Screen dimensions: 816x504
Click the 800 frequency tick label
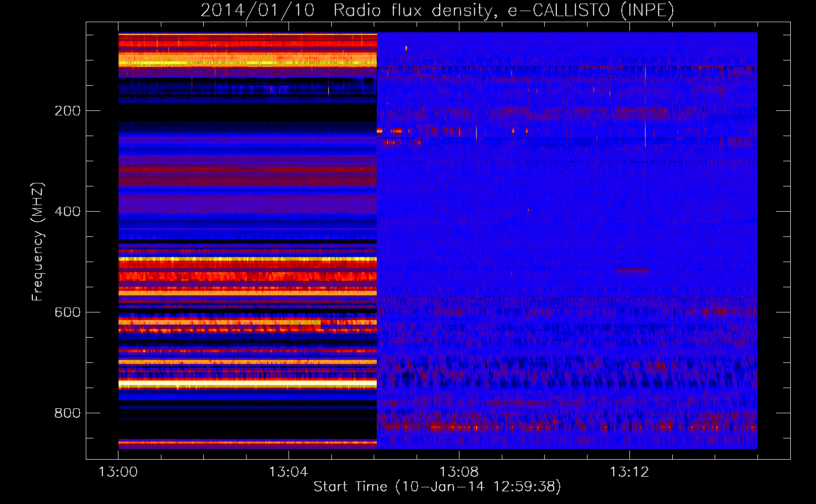tap(68, 413)
